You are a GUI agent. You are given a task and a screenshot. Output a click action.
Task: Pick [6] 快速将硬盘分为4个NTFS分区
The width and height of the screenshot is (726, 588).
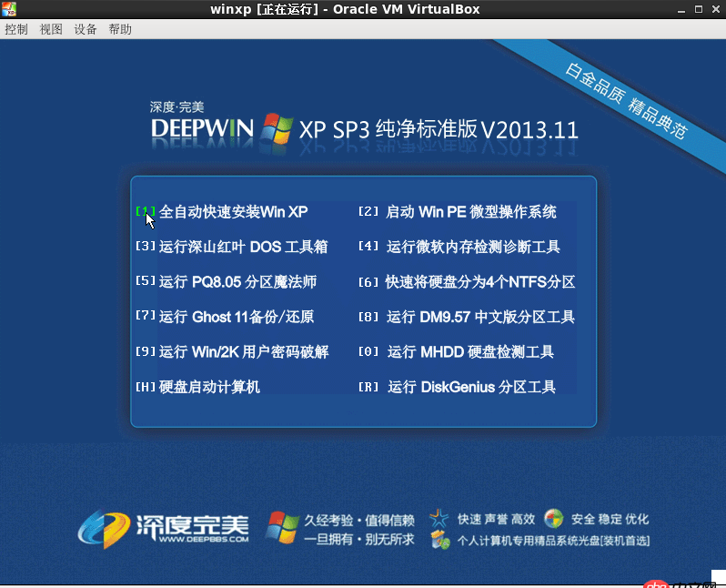click(x=467, y=282)
